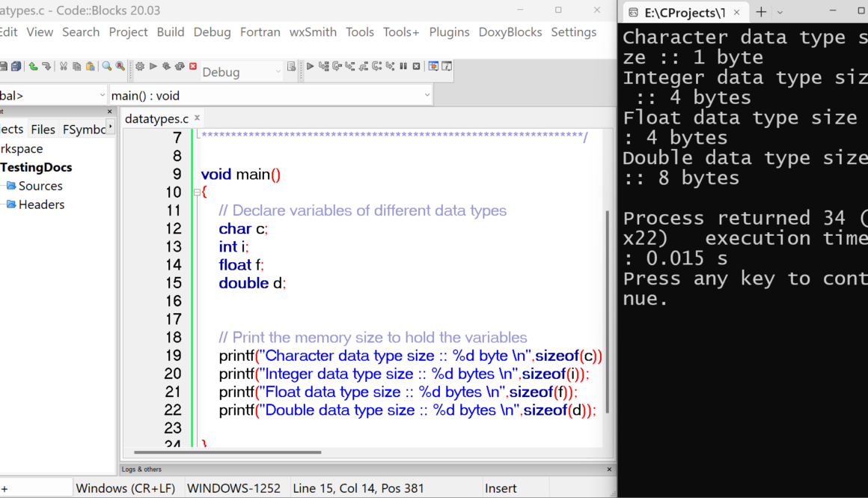Switch to the Files tab in Management panel
868x498 pixels.
[x=43, y=128]
